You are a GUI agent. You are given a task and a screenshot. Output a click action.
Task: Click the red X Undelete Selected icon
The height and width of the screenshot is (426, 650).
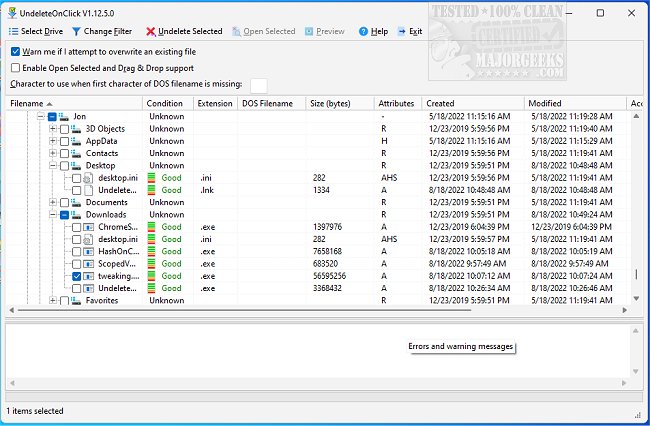coord(151,31)
